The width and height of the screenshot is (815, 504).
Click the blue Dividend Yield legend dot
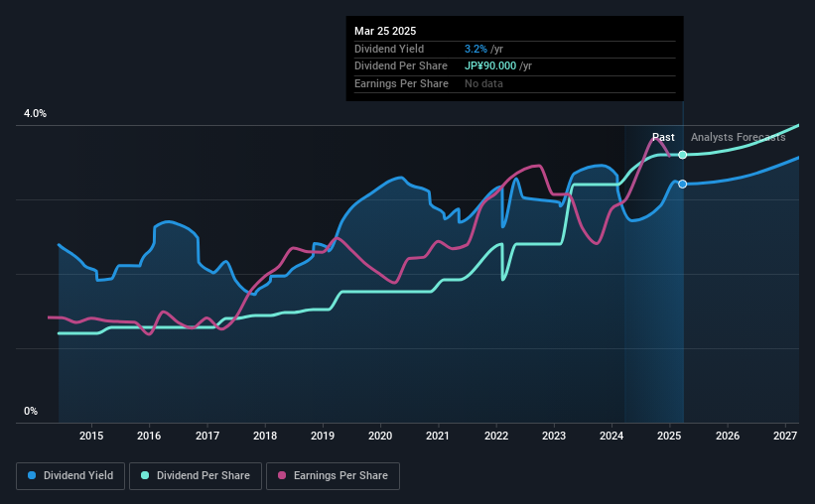[x=32, y=475]
